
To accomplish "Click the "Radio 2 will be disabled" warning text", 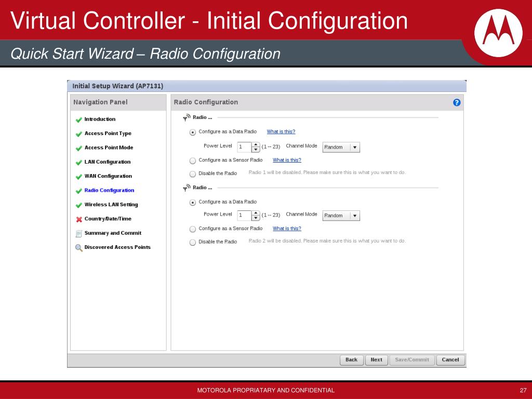I will click(327, 241).
